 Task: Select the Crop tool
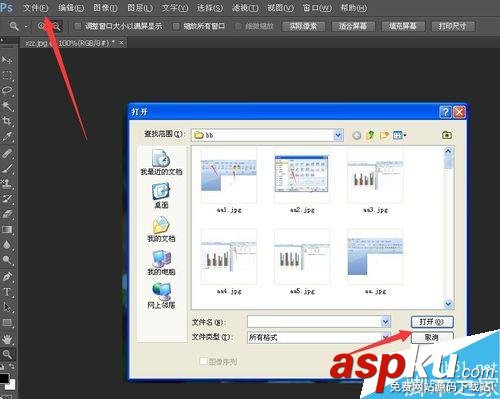click(7, 121)
